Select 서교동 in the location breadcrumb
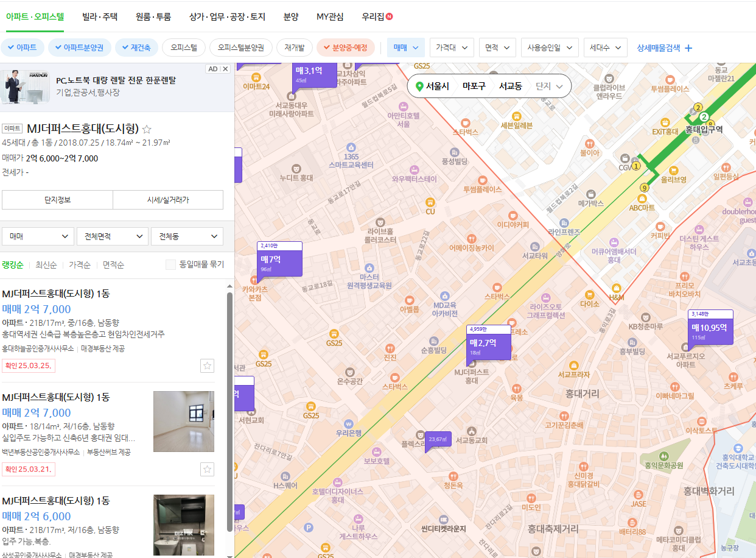The width and height of the screenshot is (756, 558). tap(511, 87)
